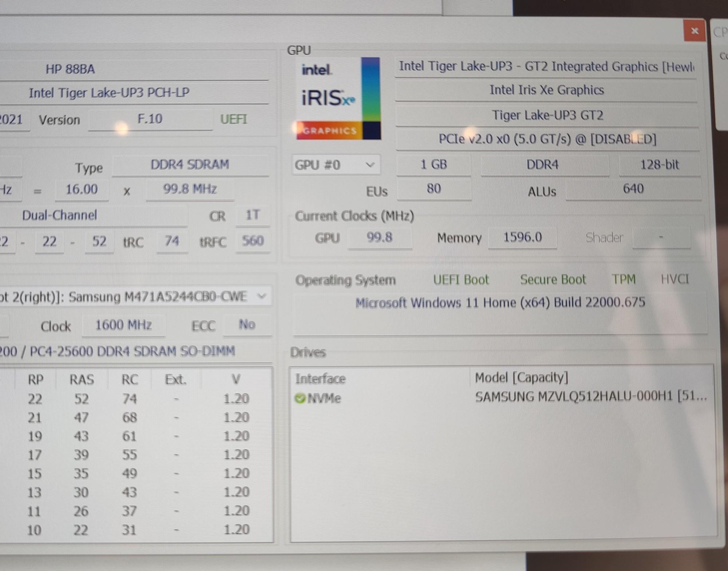Image resolution: width=728 pixels, height=571 pixels.
Task: Click the NVMe drive status icon
Action: point(300,398)
